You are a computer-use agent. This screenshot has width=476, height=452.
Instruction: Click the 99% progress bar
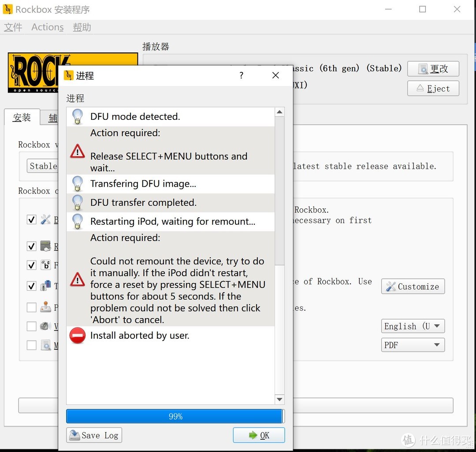(x=175, y=416)
